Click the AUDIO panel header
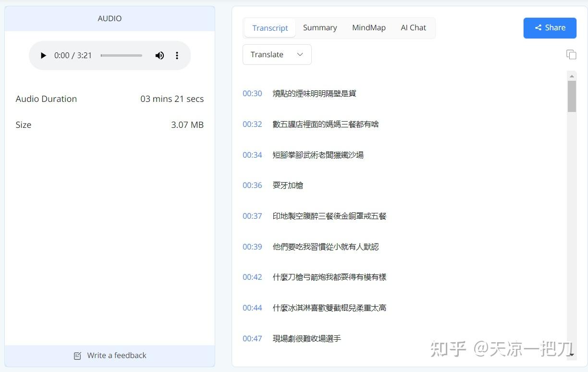 pyautogui.click(x=110, y=19)
